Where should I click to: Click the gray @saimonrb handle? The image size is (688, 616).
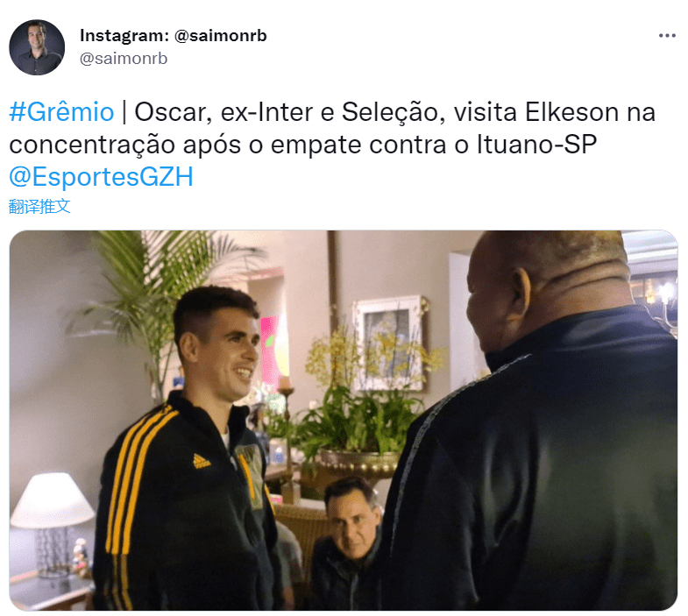[x=124, y=59]
